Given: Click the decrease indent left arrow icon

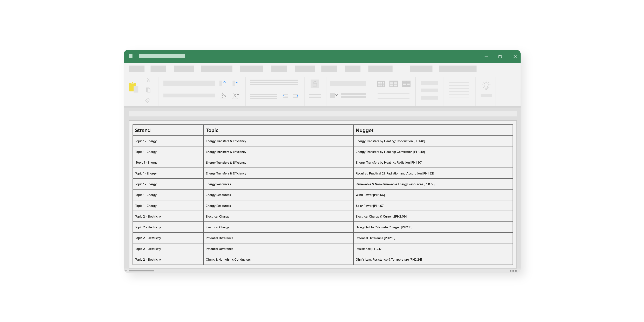Looking at the screenshot, I should pyautogui.click(x=285, y=96).
